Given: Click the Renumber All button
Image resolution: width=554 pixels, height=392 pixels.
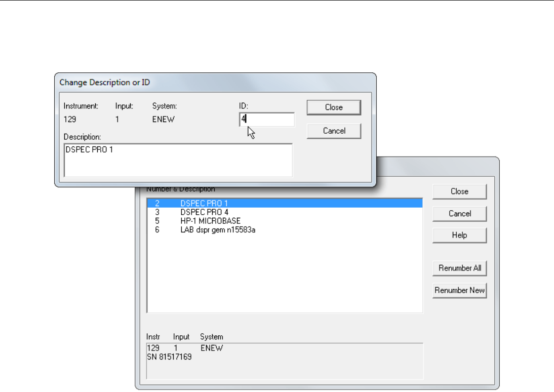Looking at the screenshot, I should (x=459, y=268).
